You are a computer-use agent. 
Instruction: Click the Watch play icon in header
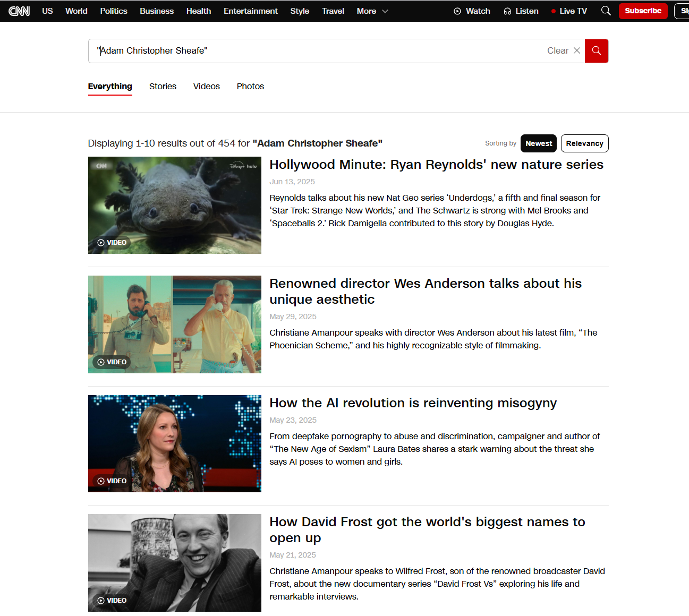(457, 11)
